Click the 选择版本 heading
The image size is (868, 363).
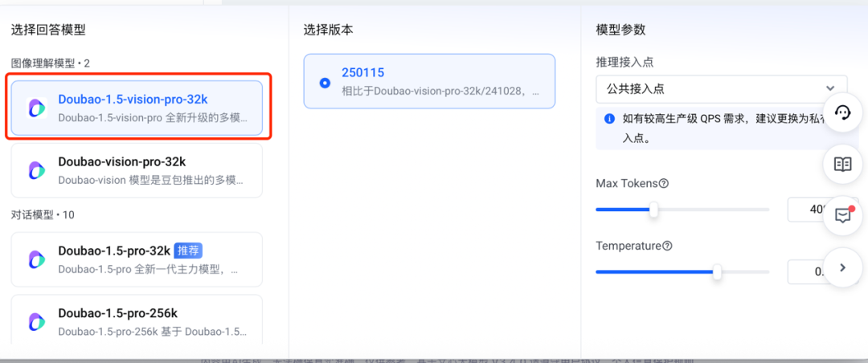328,30
